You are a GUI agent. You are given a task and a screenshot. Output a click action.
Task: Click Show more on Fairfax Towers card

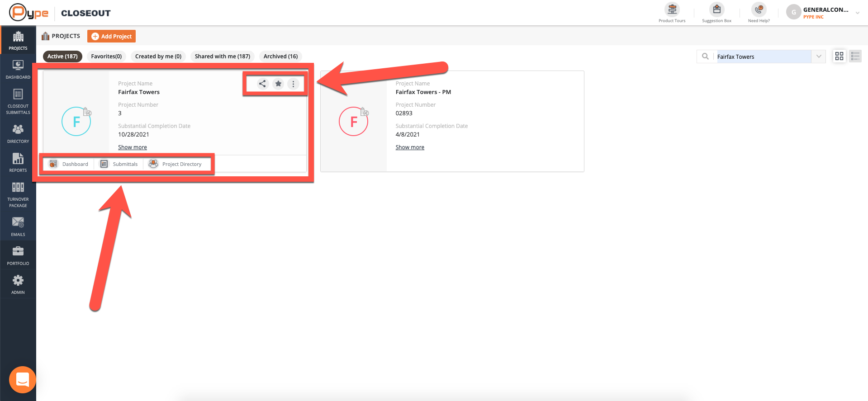click(x=133, y=147)
